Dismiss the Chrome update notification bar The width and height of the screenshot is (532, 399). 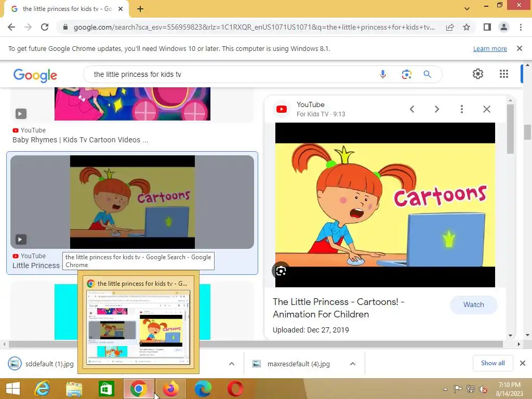tap(519, 48)
